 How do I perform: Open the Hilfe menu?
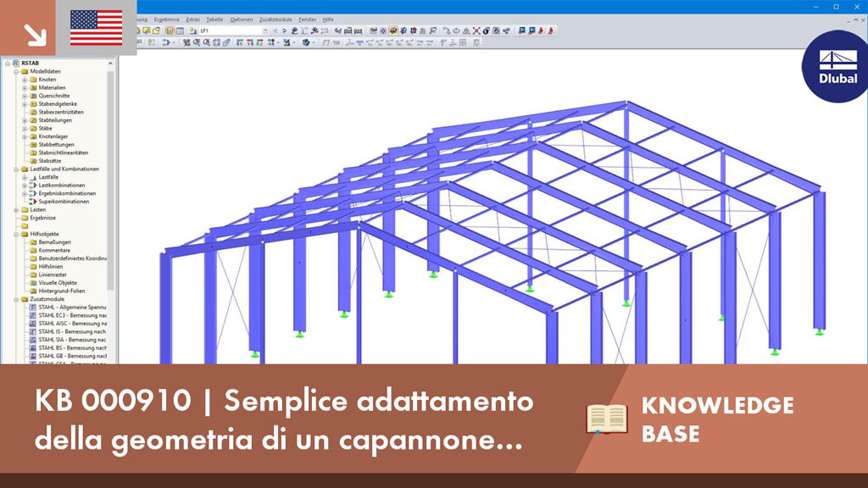[328, 19]
